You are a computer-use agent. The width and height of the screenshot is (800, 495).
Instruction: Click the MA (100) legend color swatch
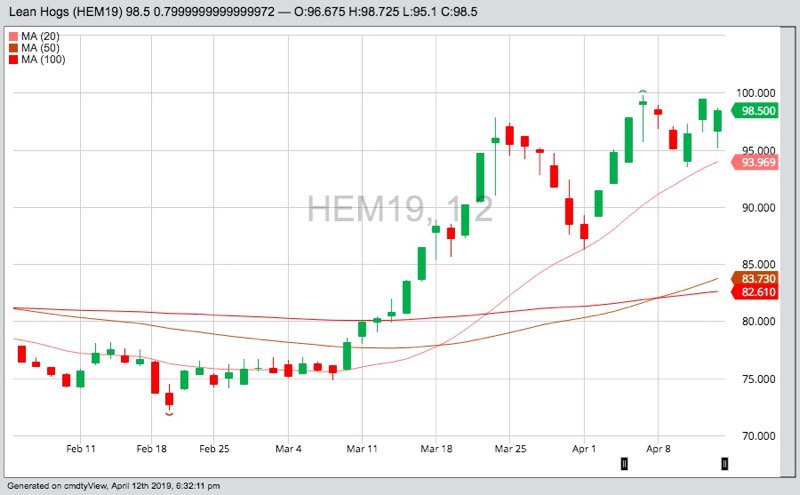point(13,60)
